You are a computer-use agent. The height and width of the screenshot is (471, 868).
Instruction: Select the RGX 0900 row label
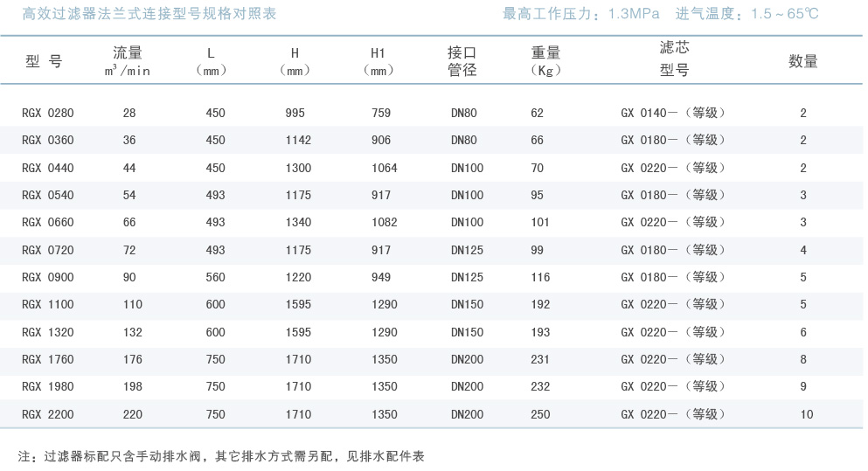tap(48, 277)
